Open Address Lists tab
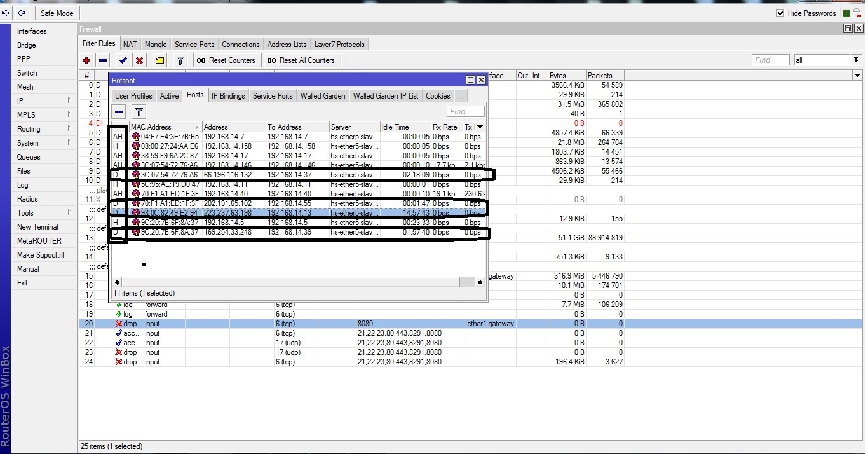Image resolution: width=868 pixels, height=454 pixels. coord(287,45)
